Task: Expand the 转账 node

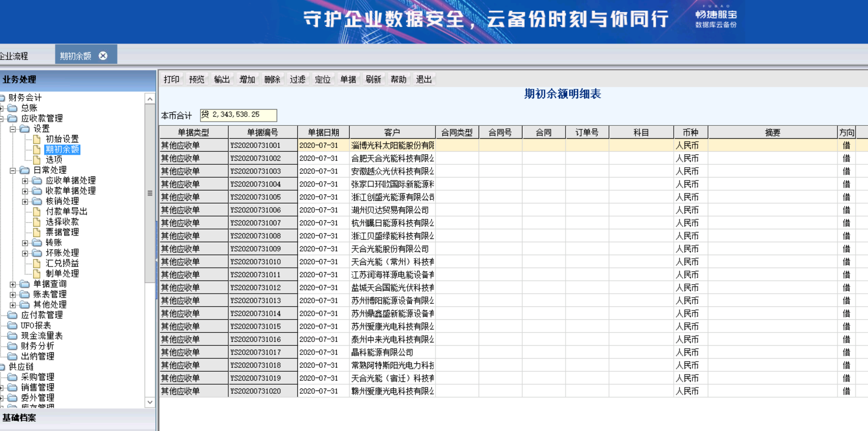Action: [25, 243]
